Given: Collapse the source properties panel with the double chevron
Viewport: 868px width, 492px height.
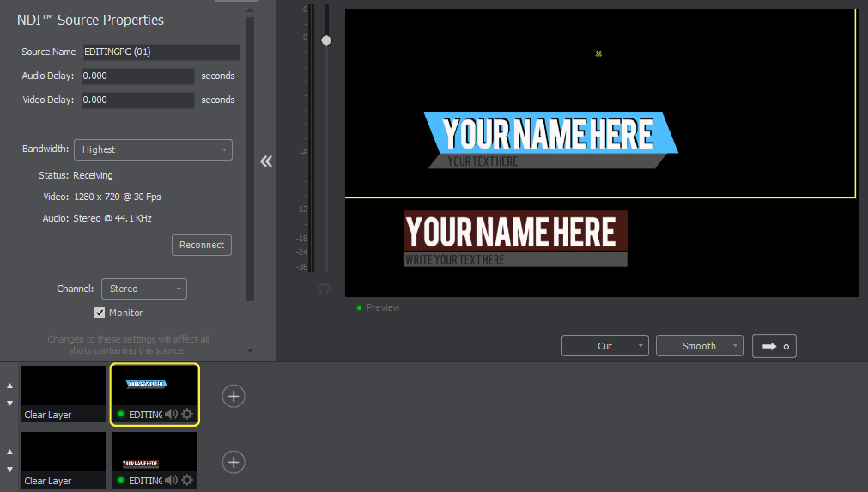Looking at the screenshot, I should coord(266,161).
